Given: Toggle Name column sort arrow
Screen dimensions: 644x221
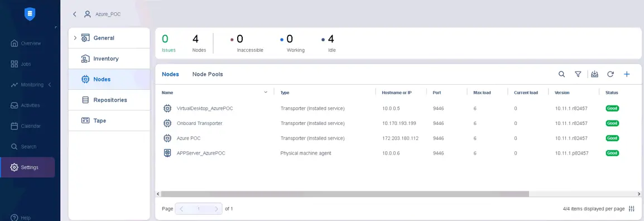Looking at the screenshot, I should point(266,93).
